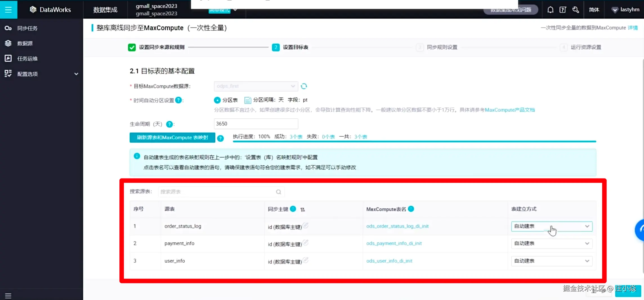This screenshot has width=644, height=300.
Task: Click the info icon in blue notice
Action: pyautogui.click(x=137, y=156)
